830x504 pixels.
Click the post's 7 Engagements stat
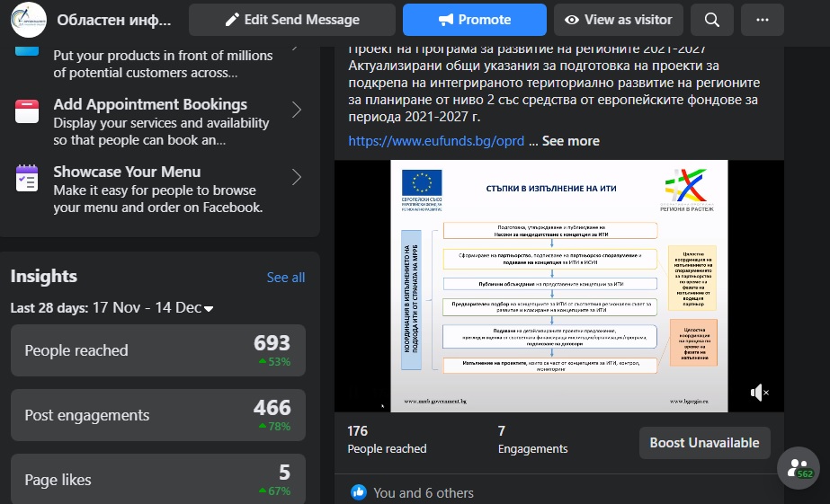click(x=532, y=439)
